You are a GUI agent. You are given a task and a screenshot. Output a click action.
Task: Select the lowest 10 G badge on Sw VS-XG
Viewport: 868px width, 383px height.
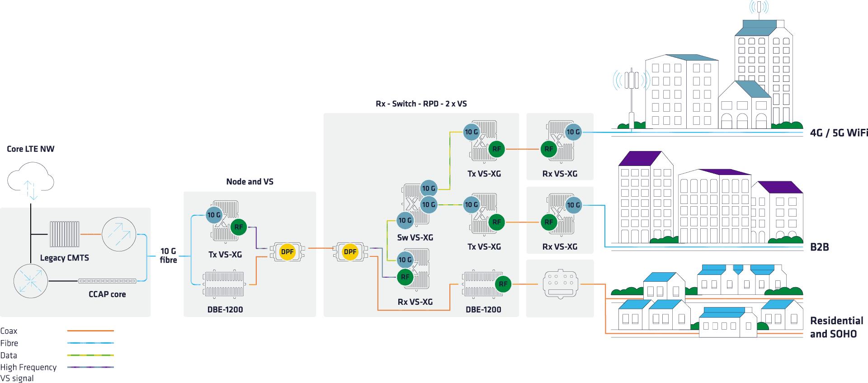[x=405, y=221]
